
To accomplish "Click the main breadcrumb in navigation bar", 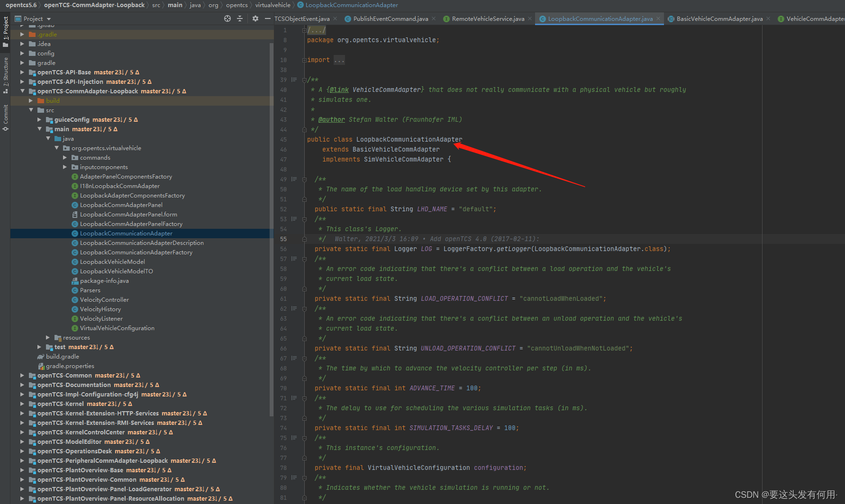I will tap(175, 5).
